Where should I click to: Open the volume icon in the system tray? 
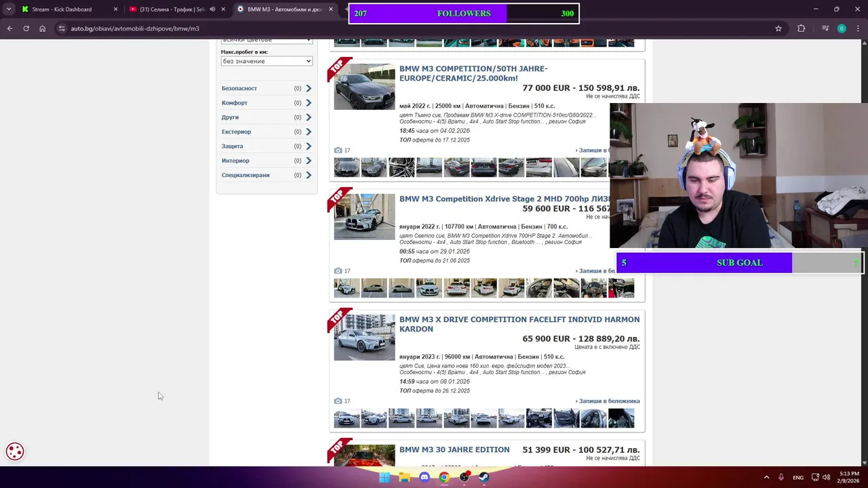tap(827, 477)
